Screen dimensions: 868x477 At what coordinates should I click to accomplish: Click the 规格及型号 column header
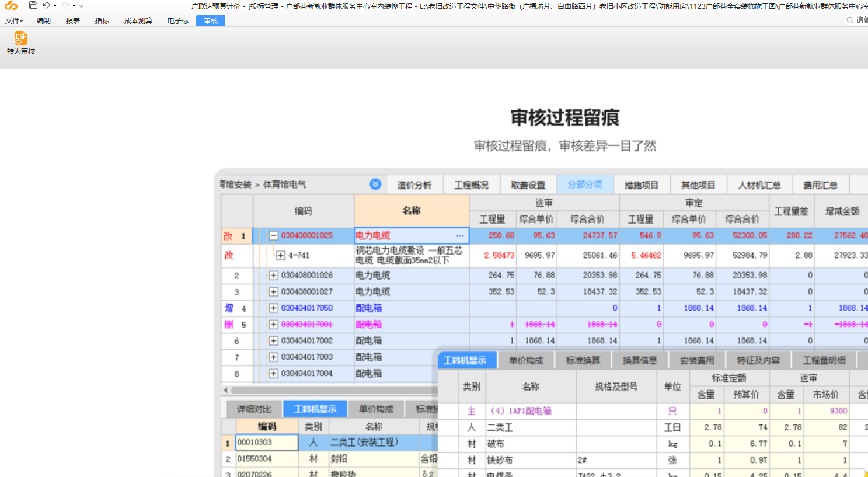click(616, 387)
